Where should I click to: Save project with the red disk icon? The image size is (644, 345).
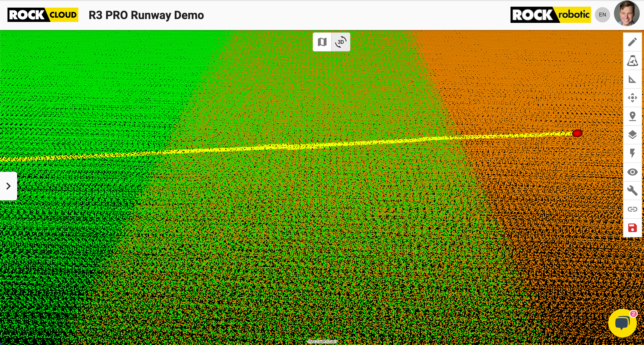click(x=632, y=228)
